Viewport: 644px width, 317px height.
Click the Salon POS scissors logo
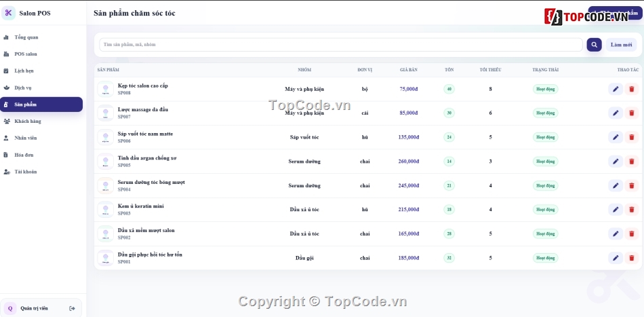point(9,13)
